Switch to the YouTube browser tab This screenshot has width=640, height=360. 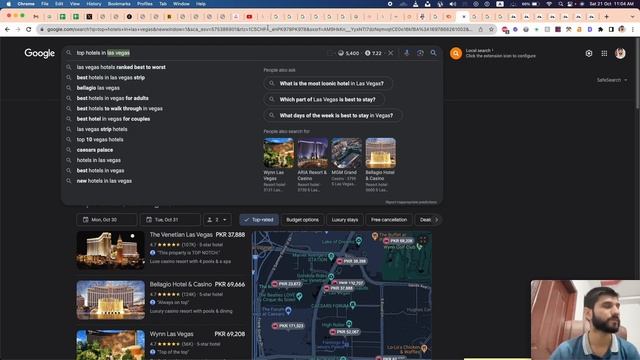[x=249, y=17]
